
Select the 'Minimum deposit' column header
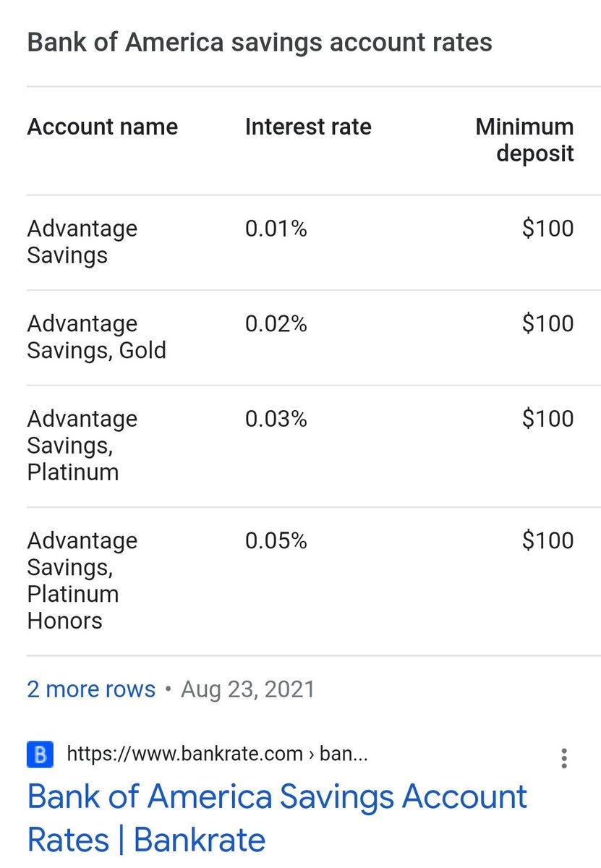coord(524,140)
